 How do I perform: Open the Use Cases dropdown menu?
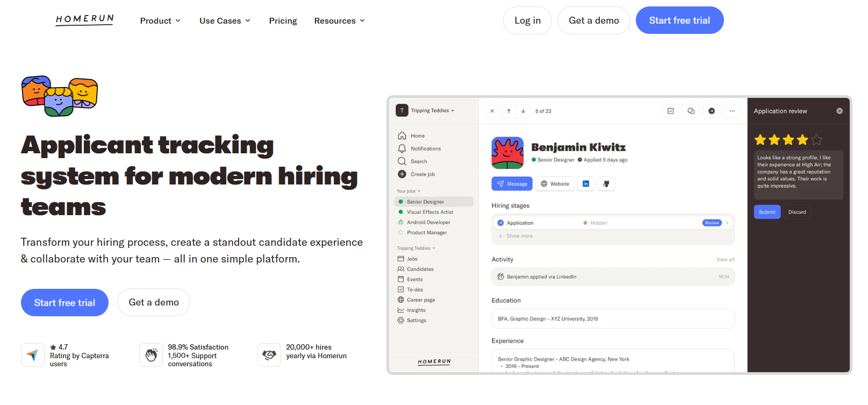pos(225,20)
